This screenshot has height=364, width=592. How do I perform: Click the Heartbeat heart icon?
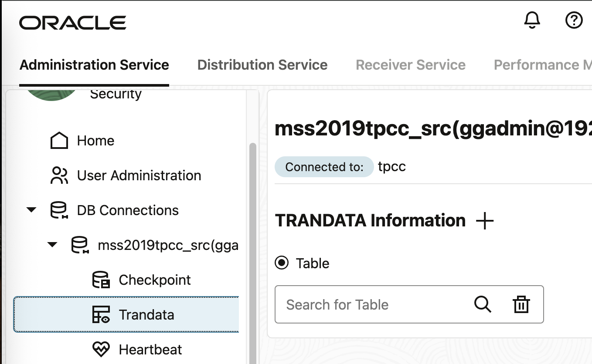click(x=101, y=349)
